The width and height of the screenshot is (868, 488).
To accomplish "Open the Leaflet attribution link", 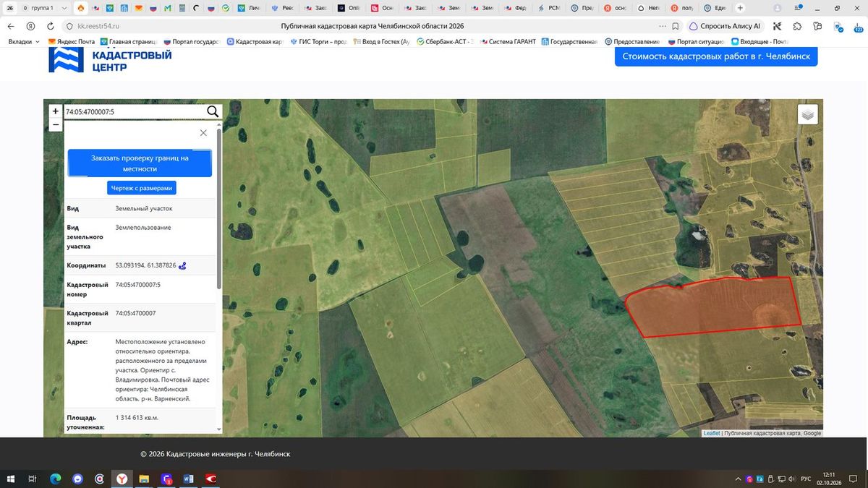I will coord(711,433).
